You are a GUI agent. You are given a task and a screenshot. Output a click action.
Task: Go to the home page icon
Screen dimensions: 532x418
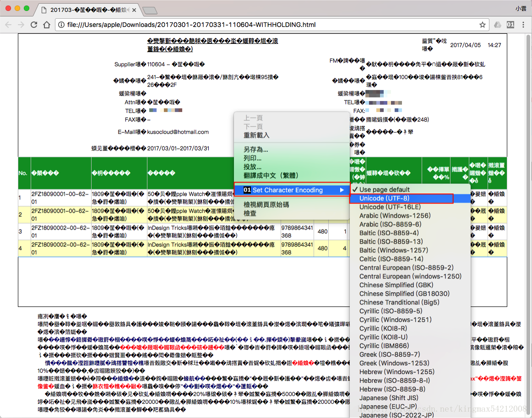[47, 25]
